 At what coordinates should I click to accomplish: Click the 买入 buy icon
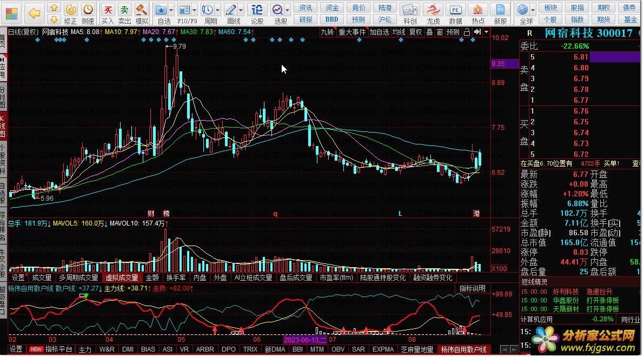tap(108, 14)
